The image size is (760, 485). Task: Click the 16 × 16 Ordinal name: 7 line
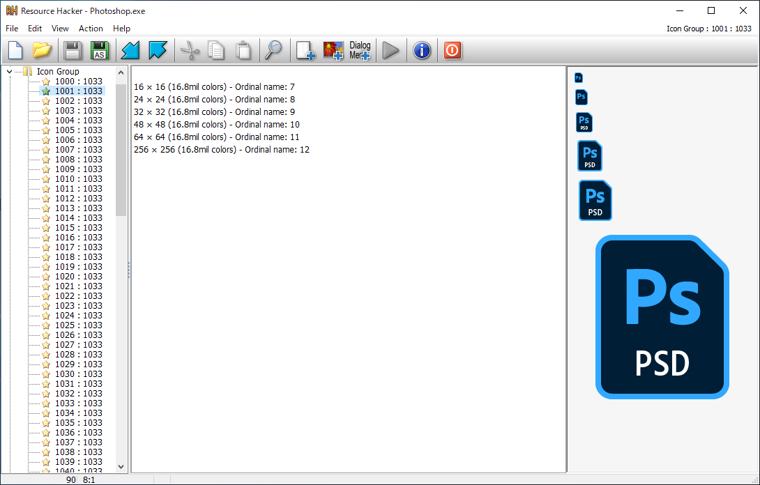pos(214,87)
